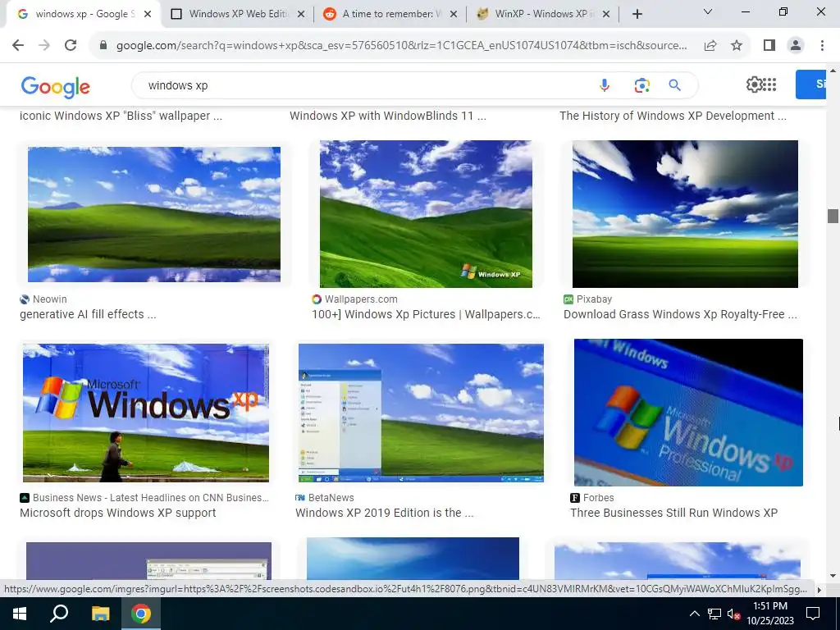The height and width of the screenshot is (630, 840).
Task: Click the page vertical scrollbar thumb
Action: coord(833,216)
